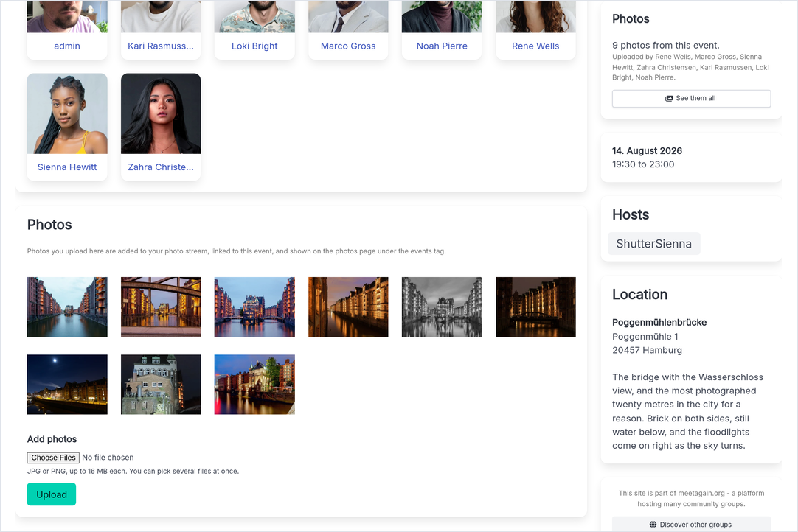Open Zahra Christe... profile link
The height and width of the screenshot is (532, 798).
click(x=160, y=167)
